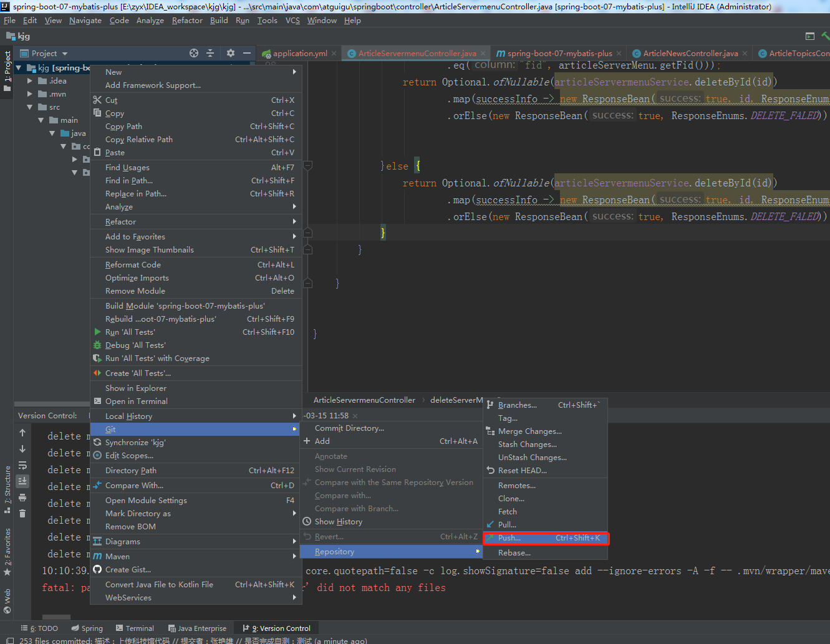Select Reset HEAD... menu entry
The height and width of the screenshot is (644, 830).
coord(546,471)
